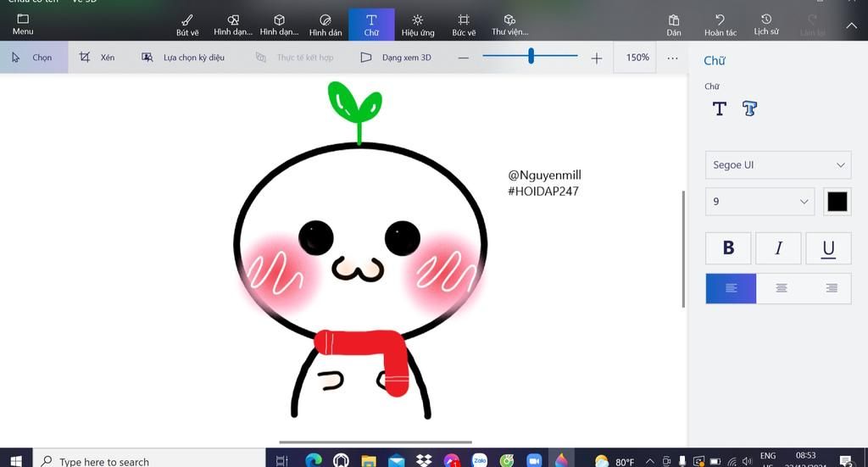Select the 3D text icon
The width and height of the screenshot is (868, 467).
tap(749, 108)
